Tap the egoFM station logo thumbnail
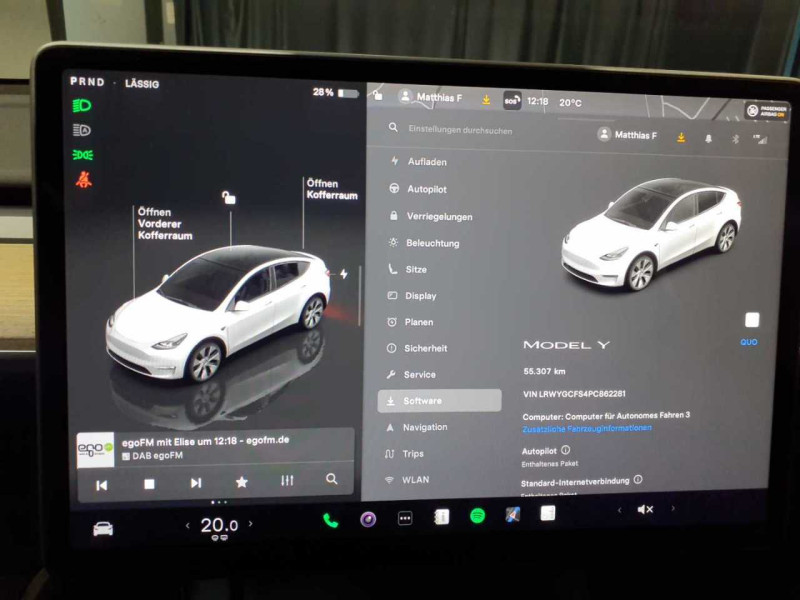 (95, 449)
